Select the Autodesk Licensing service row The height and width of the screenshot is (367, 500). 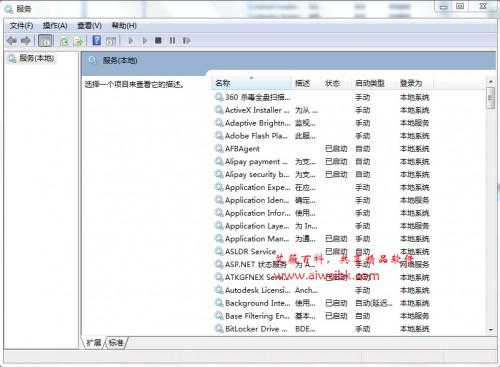[x=322, y=290]
